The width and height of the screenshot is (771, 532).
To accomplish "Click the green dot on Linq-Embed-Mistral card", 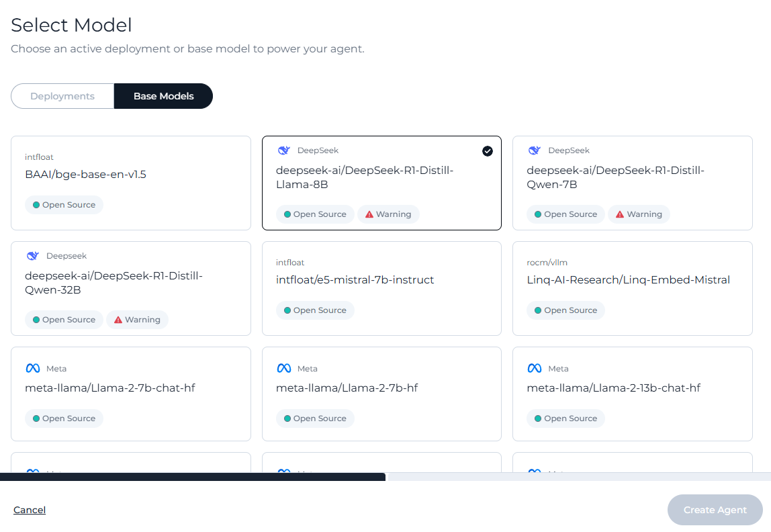I will tap(538, 310).
